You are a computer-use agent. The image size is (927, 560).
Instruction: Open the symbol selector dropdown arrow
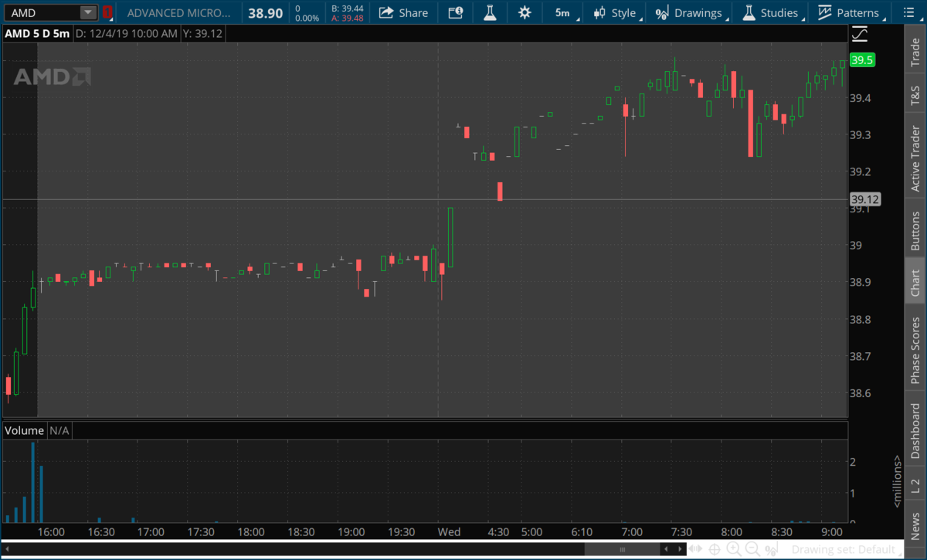click(88, 12)
